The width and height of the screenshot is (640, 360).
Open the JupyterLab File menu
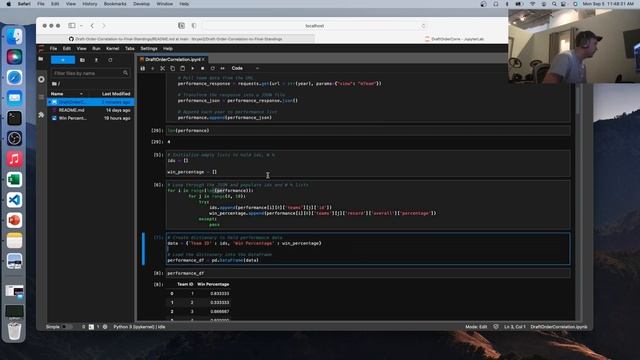[53, 49]
